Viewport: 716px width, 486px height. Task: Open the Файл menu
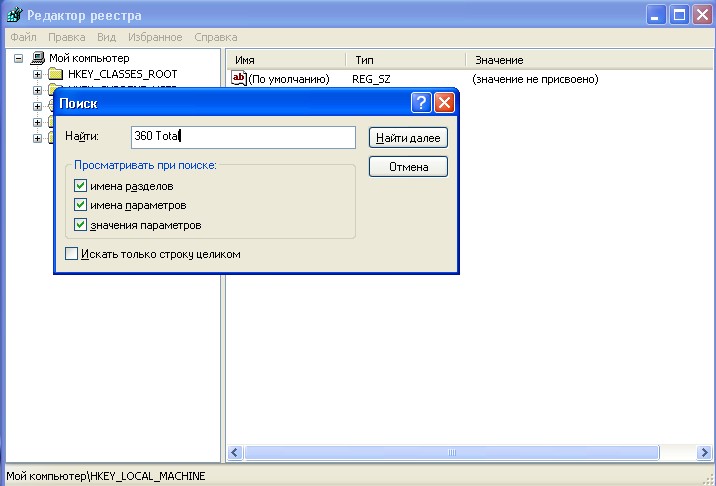23,37
